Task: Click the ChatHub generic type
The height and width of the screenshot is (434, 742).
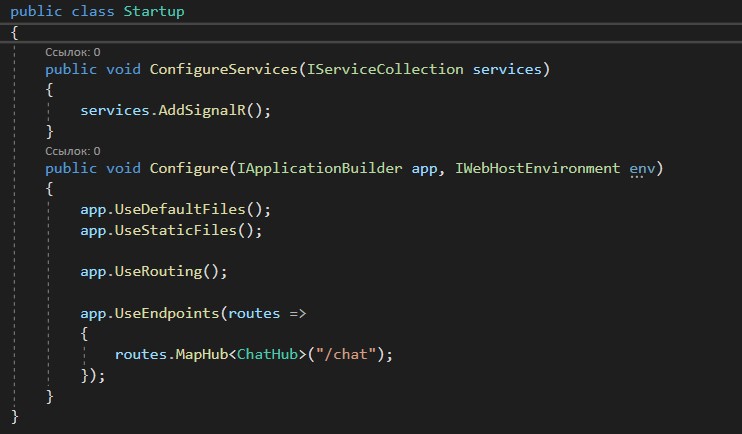Action: pyautogui.click(x=267, y=354)
